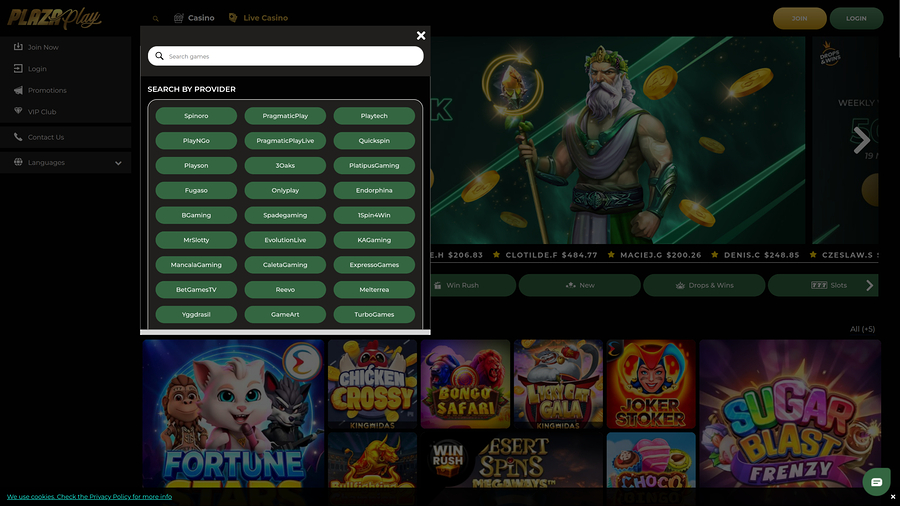Open the Casino tab
This screenshot has height=506, width=900.
point(194,18)
